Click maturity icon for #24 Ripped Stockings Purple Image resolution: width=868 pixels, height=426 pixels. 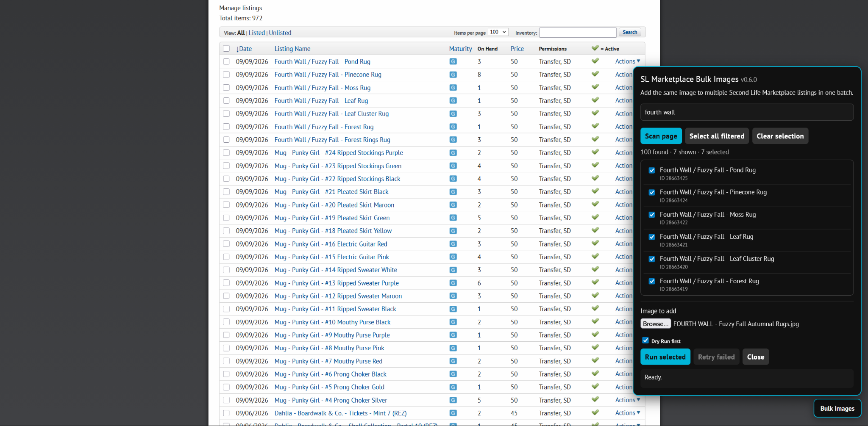pyautogui.click(x=453, y=152)
